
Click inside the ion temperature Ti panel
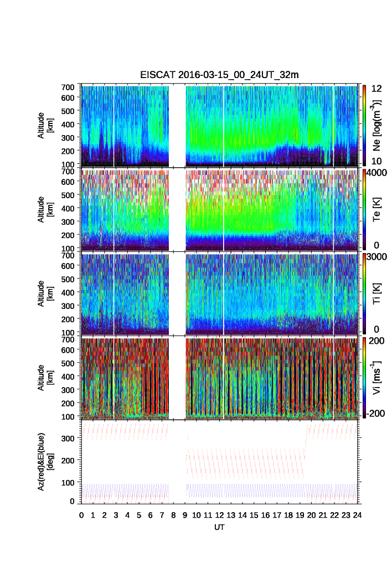pyautogui.click(x=219, y=293)
